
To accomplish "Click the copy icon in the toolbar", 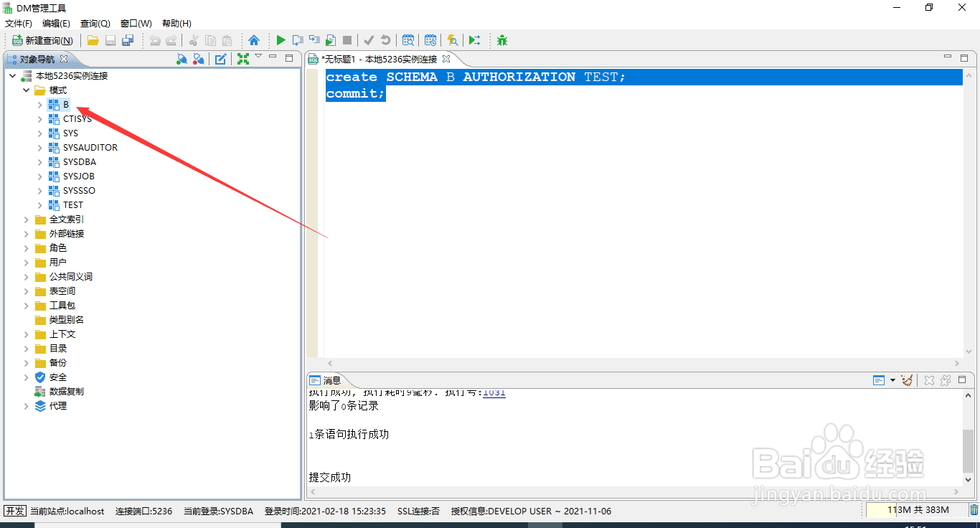I will (210, 41).
